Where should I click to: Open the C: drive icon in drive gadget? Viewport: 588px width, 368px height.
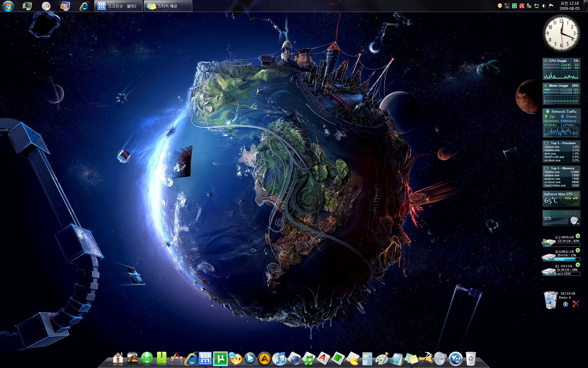point(548,242)
